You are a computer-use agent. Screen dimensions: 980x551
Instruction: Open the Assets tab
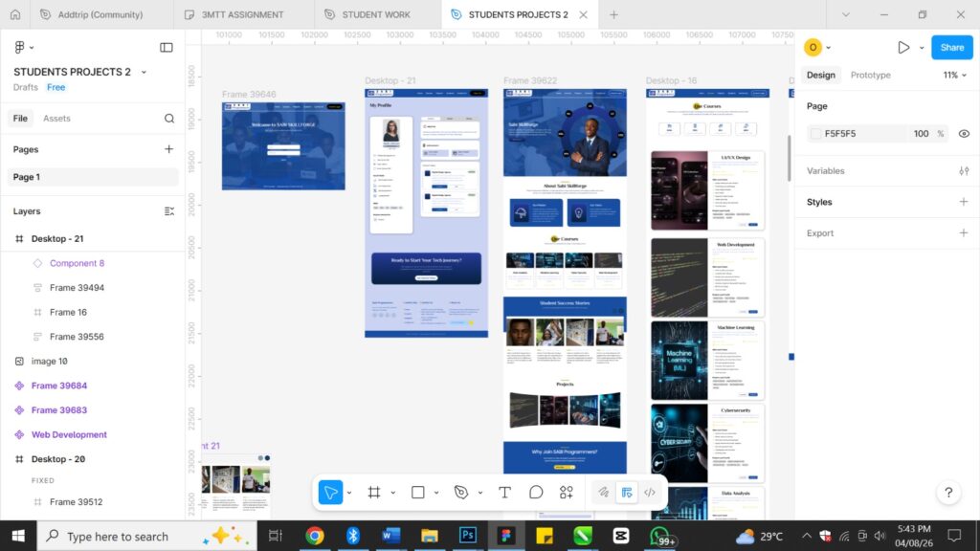click(56, 119)
